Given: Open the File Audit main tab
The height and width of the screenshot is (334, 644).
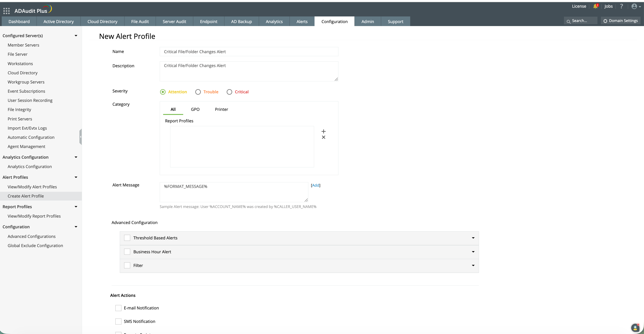Looking at the screenshot, I should [x=140, y=22].
